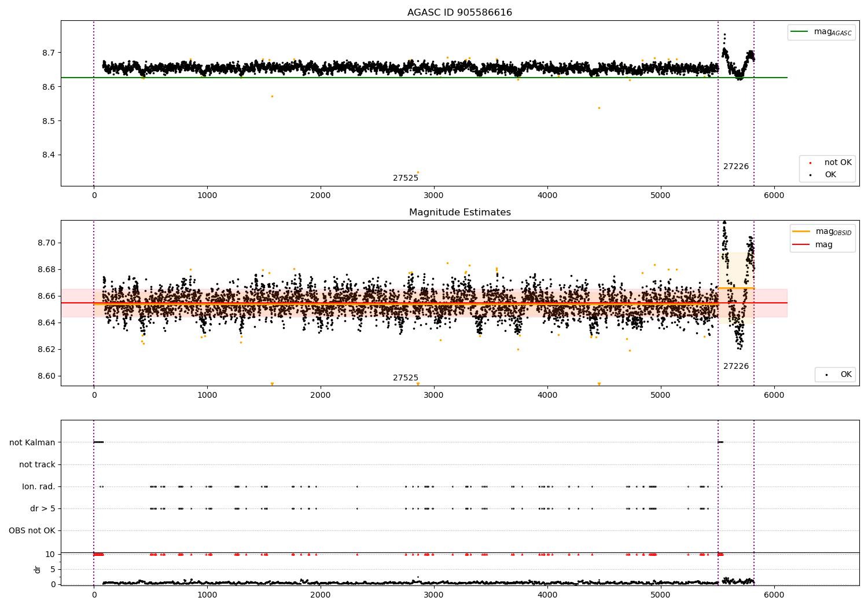Click the 'OK' legend entry in middle plot
This screenshot has height=608, width=868.
(x=838, y=375)
